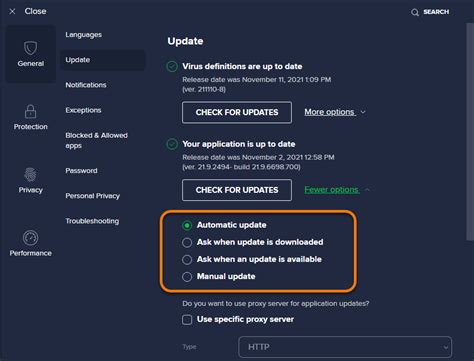Click the Type label beside HTTP

(x=189, y=347)
